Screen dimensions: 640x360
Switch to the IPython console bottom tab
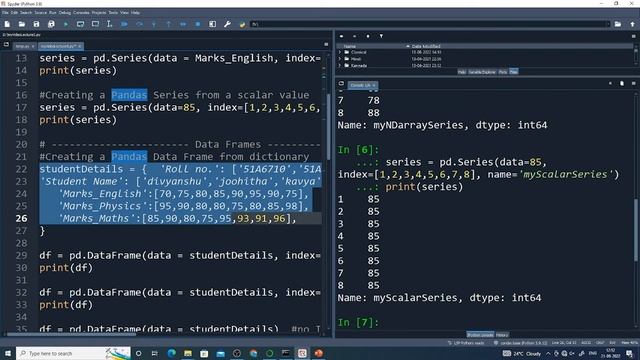coord(480,335)
